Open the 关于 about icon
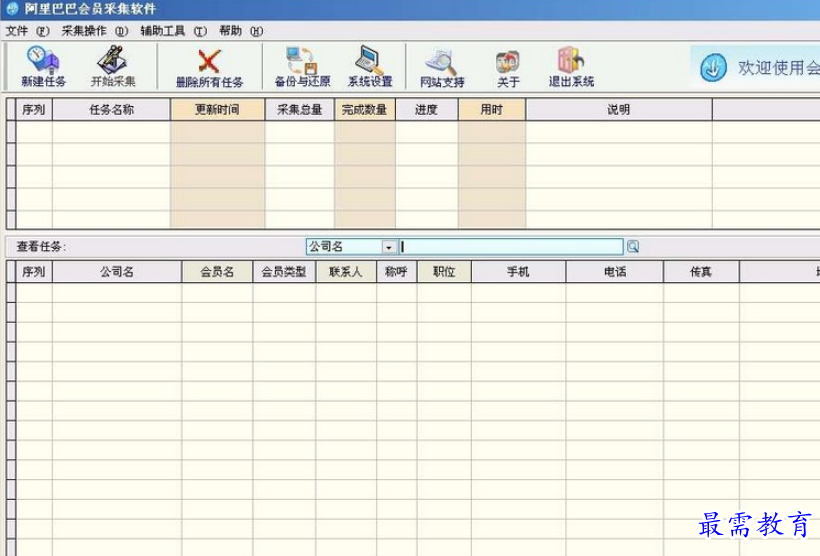This screenshot has width=820, height=556. (x=508, y=67)
